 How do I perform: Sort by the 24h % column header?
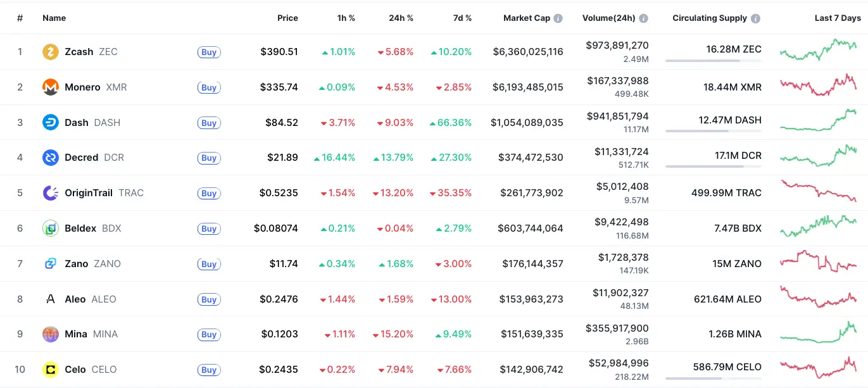(401, 18)
